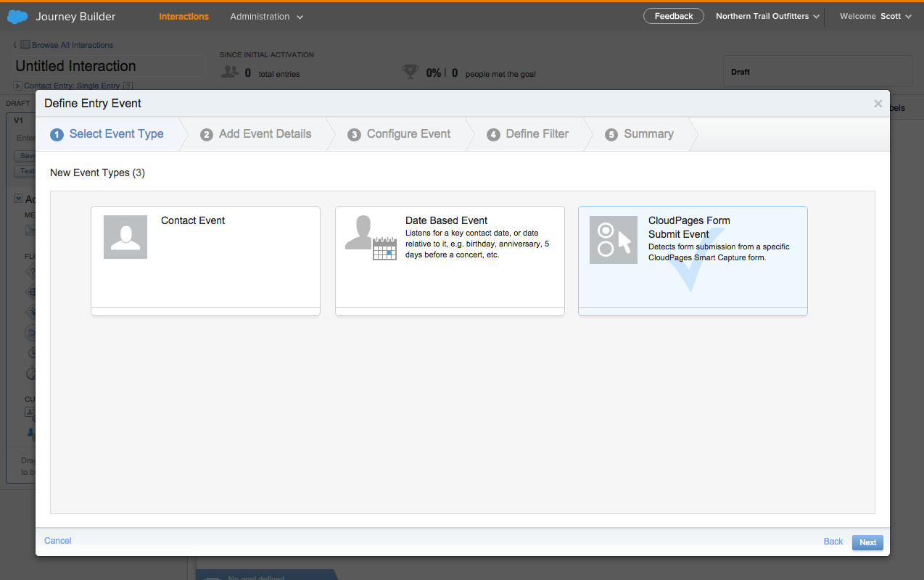Open the Administration dropdown menu
The width and height of the screenshot is (924, 580).
coord(266,17)
